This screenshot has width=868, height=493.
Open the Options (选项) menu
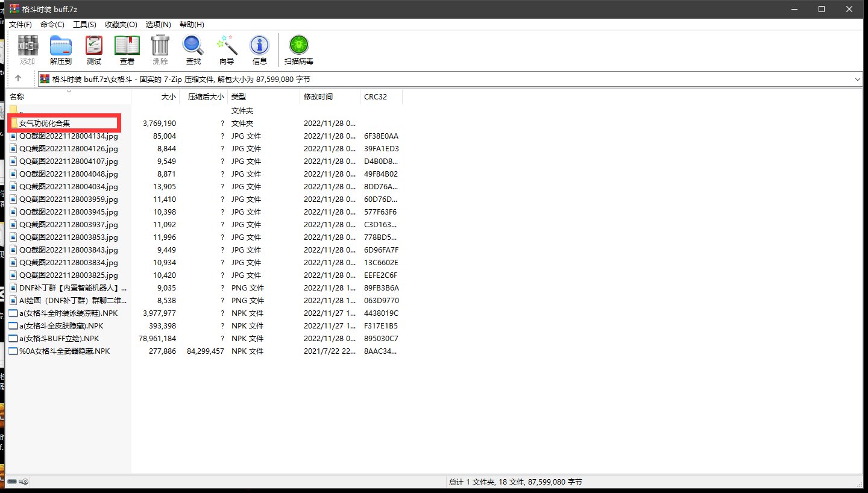(158, 25)
